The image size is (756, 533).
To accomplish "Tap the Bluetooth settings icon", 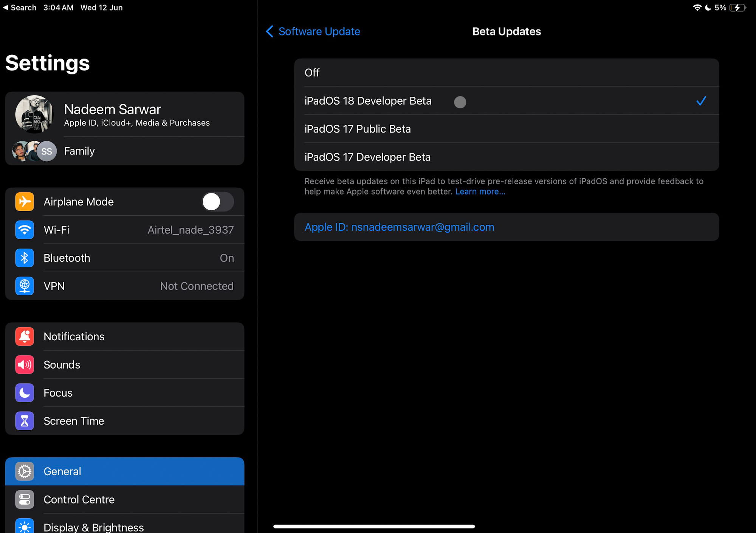I will tap(24, 258).
